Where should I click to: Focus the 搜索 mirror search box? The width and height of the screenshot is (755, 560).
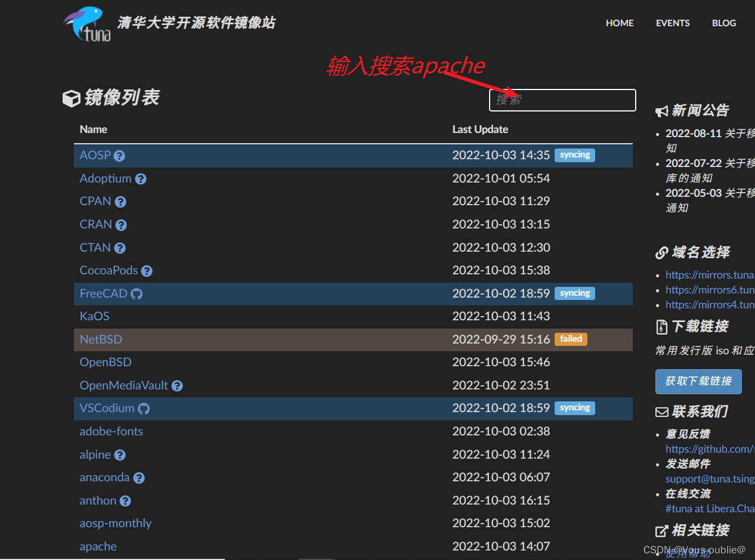pyautogui.click(x=562, y=100)
